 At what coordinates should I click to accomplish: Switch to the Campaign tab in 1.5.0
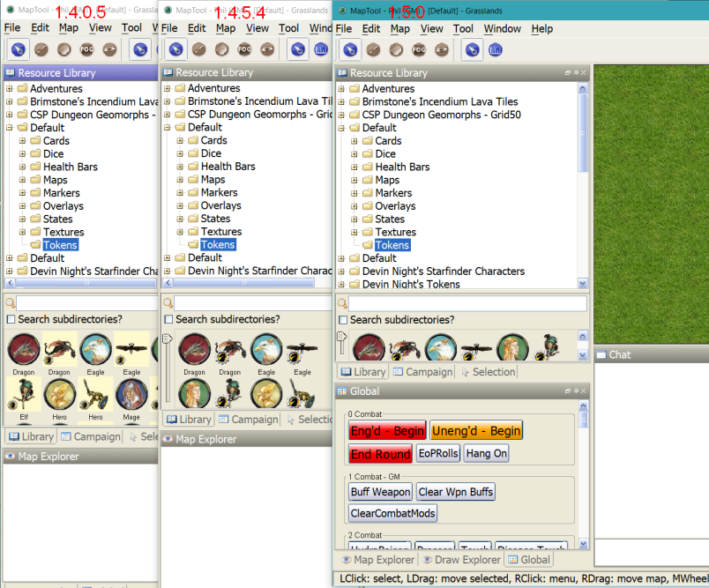(x=422, y=372)
